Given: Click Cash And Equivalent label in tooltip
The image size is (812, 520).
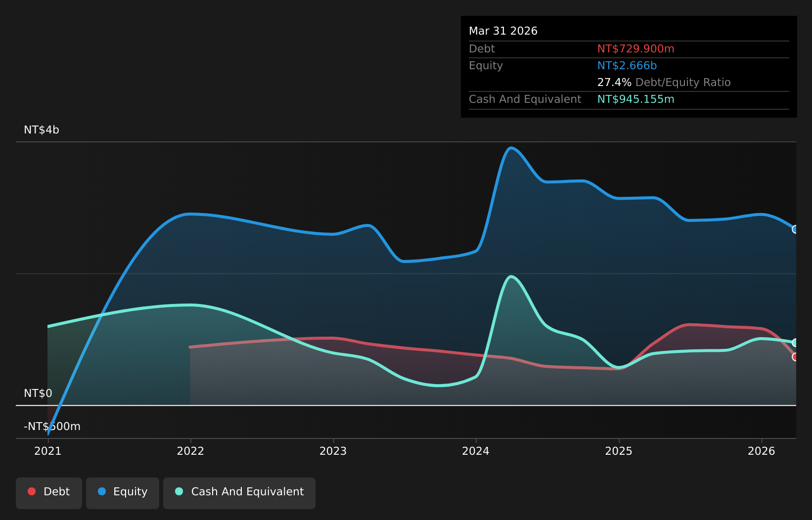Looking at the screenshot, I should coord(525,99).
